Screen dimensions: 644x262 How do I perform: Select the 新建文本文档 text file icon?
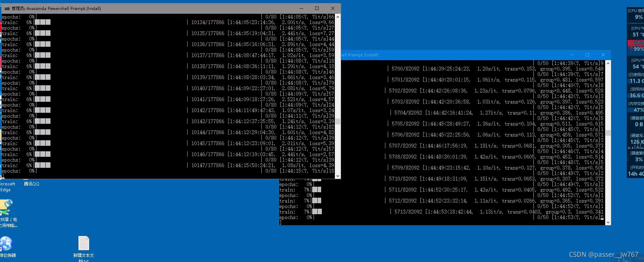(83, 243)
